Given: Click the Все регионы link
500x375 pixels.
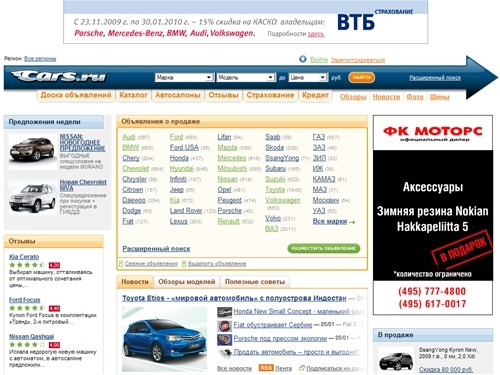Looking at the screenshot, I should coord(40,59).
